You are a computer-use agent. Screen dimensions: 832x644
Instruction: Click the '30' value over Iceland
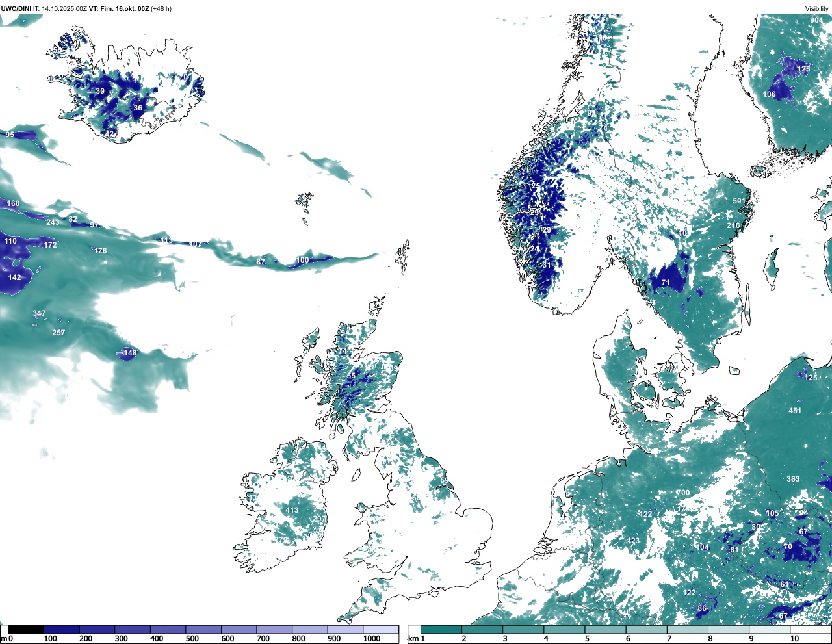click(100, 91)
